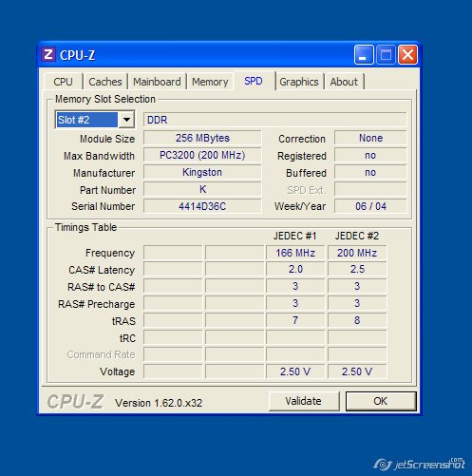Show the About tab

(x=344, y=82)
